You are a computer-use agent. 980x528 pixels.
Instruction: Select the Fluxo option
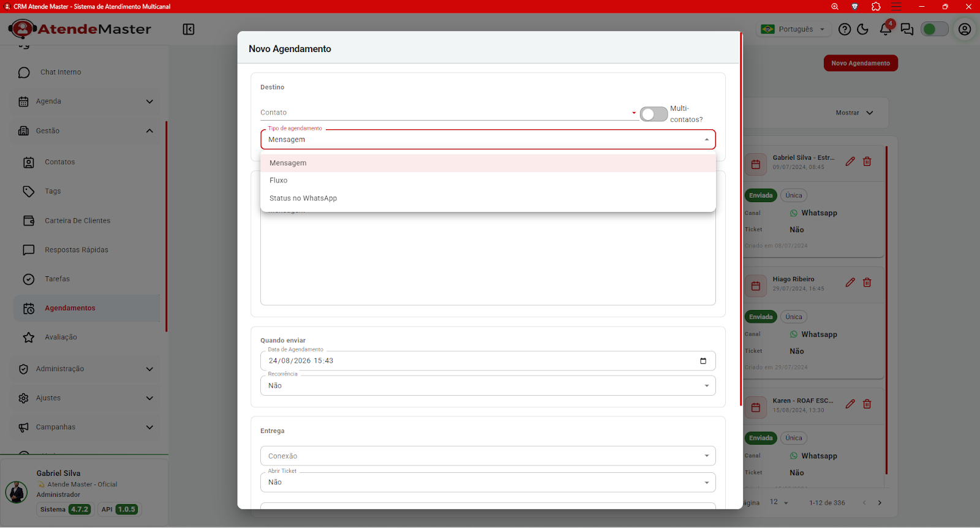(x=488, y=181)
